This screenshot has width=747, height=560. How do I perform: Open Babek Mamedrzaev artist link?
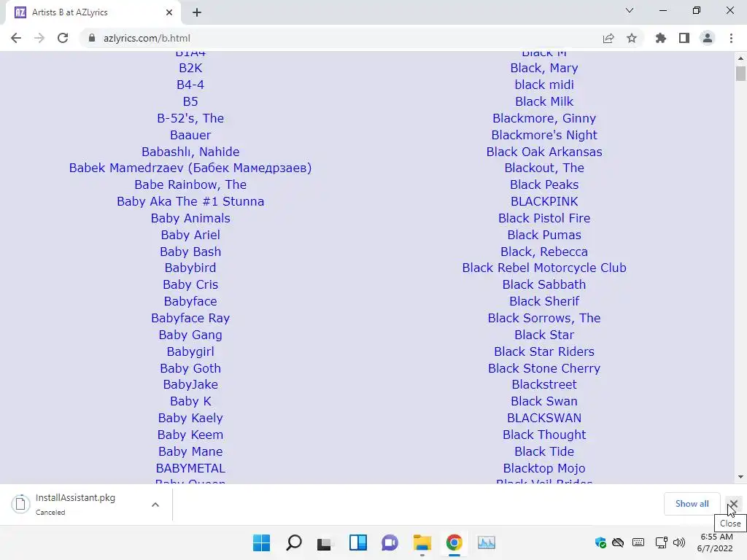pyautogui.click(x=190, y=168)
